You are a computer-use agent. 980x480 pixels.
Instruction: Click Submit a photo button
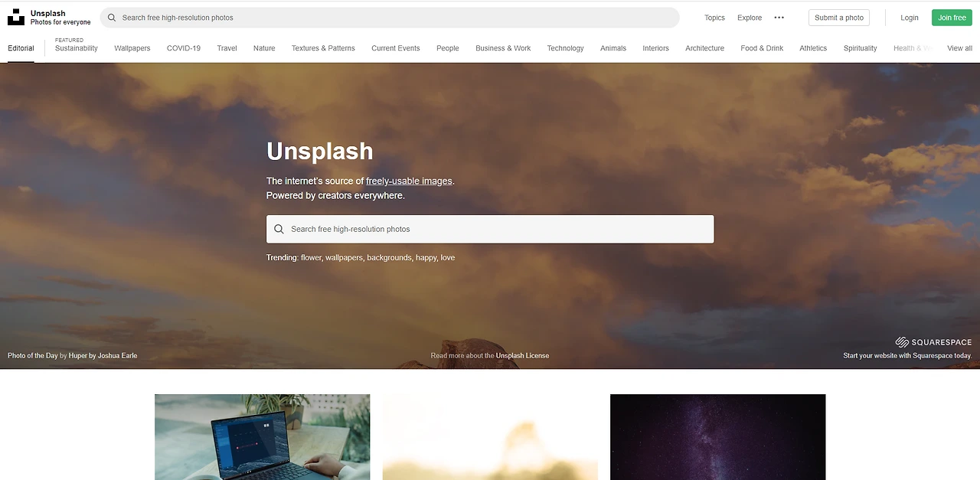pos(839,18)
